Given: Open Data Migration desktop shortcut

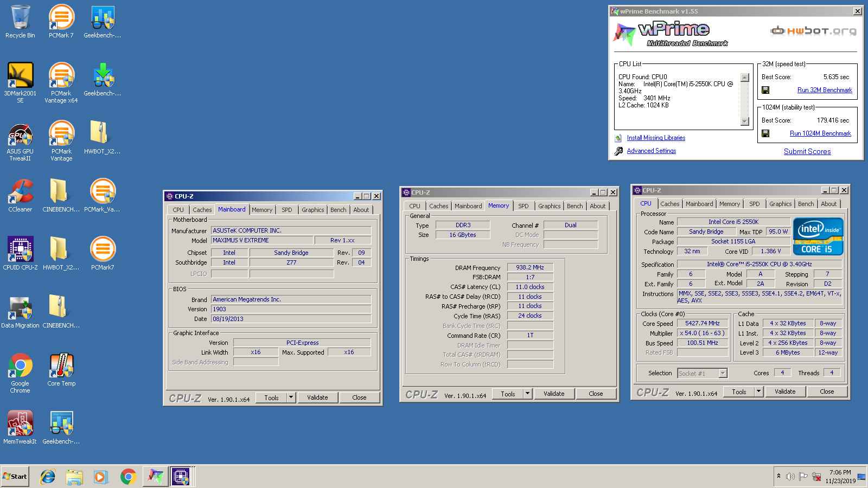Looking at the screenshot, I should pyautogui.click(x=20, y=311).
